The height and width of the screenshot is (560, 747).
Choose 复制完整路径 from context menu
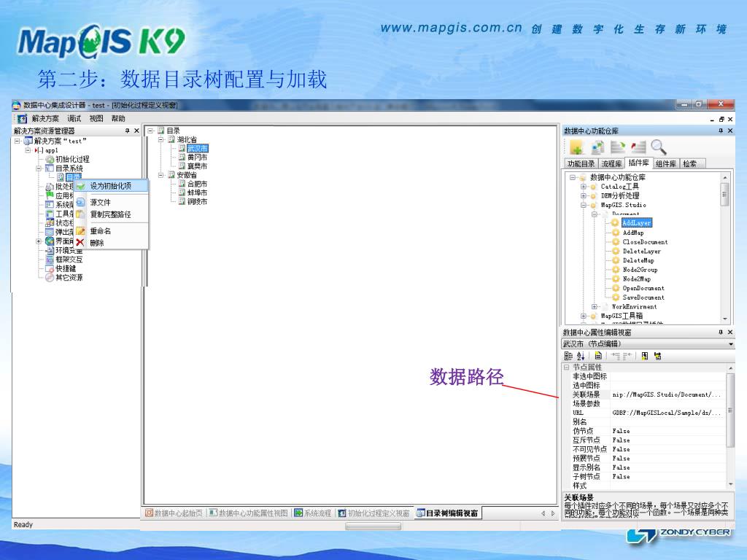(x=111, y=214)
